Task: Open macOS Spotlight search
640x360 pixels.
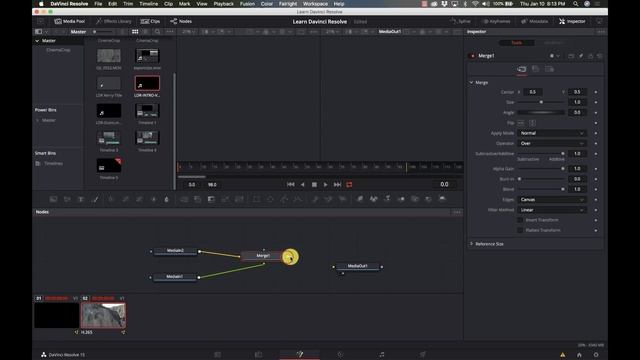Action: pos(576,4)
